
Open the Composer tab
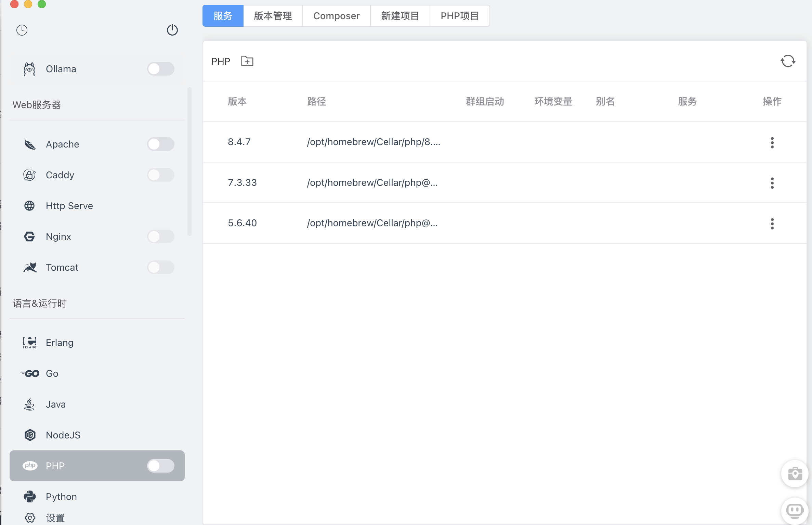click(337, 16)
